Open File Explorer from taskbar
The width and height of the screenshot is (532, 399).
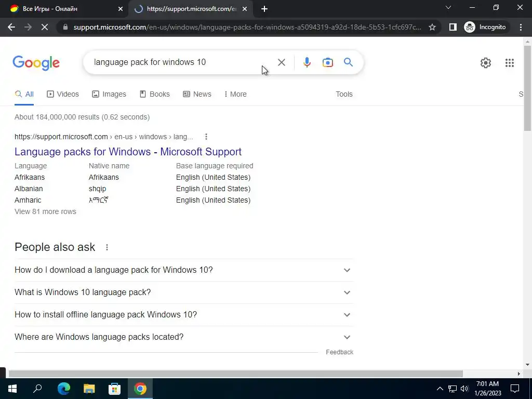pyautogui.click(x=89, y=389)
